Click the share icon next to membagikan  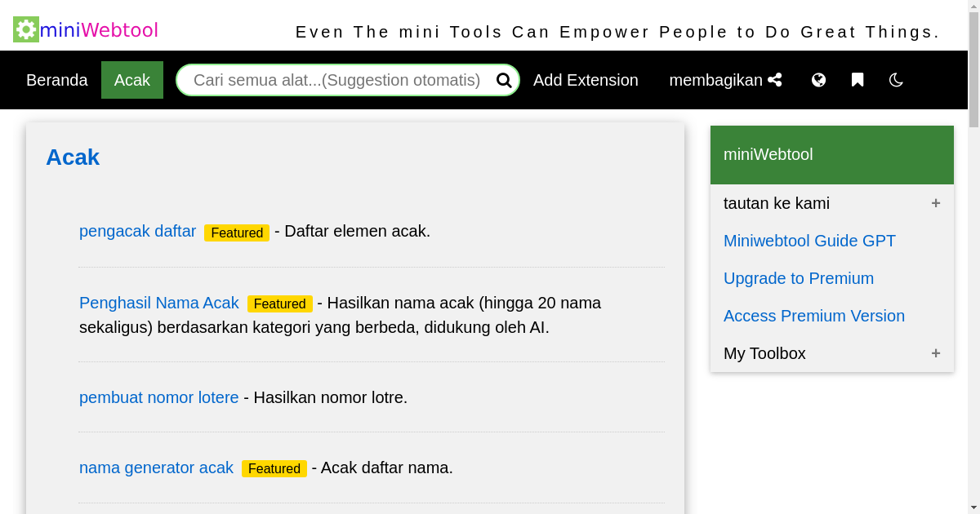775,80
